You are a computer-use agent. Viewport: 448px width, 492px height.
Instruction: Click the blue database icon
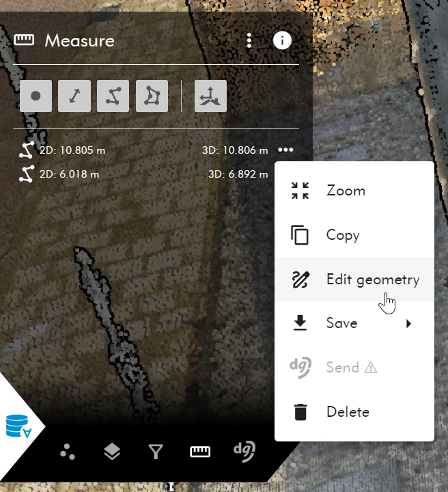[18, 426]
